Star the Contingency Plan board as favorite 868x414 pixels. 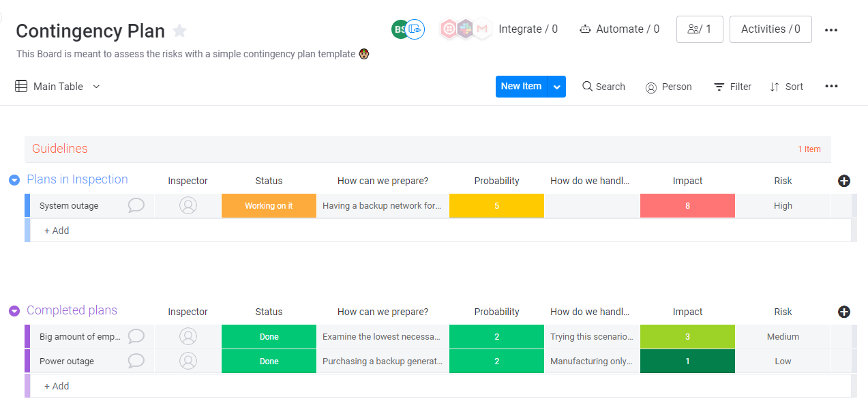pos(179,31)
